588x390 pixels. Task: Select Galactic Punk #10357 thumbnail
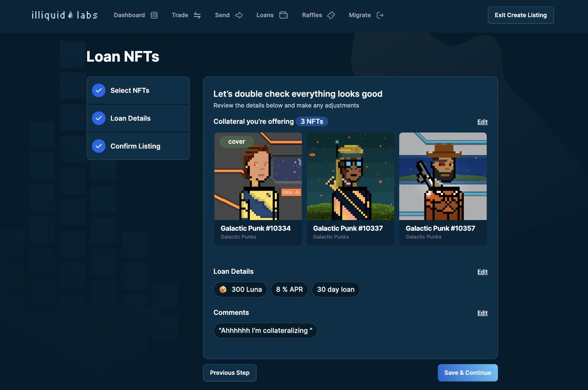tap(443, 176)
